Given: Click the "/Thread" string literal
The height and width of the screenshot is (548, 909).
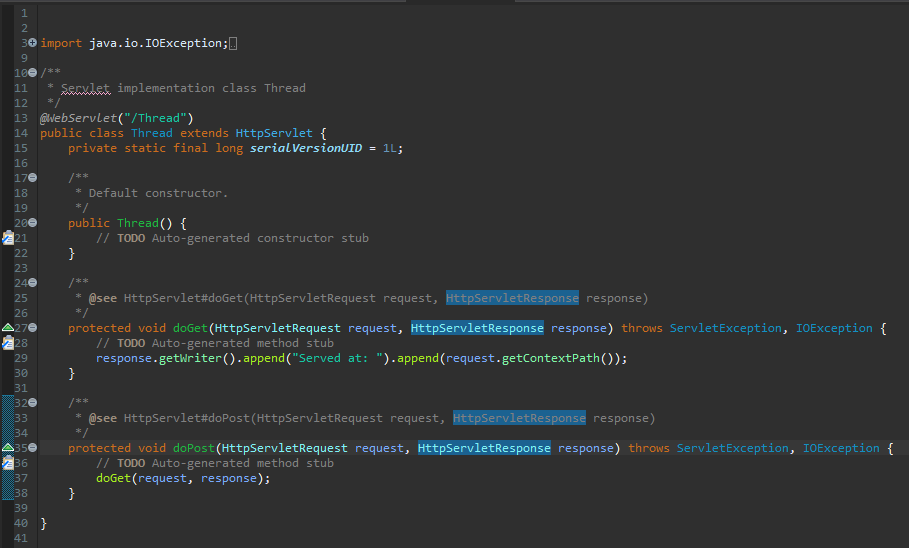Looking at the screenshot, I should [x=155, y=118].
